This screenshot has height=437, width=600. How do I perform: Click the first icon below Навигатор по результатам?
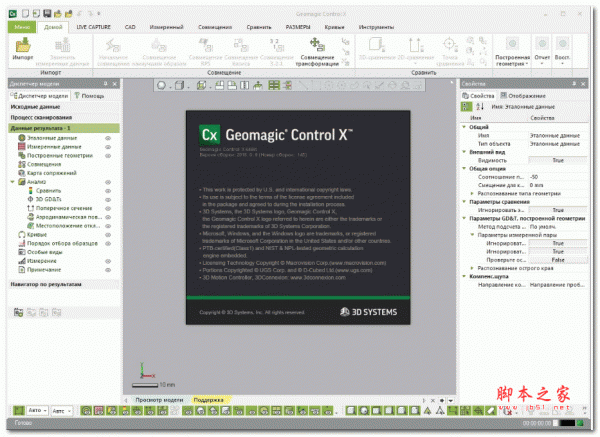[18, 312]
